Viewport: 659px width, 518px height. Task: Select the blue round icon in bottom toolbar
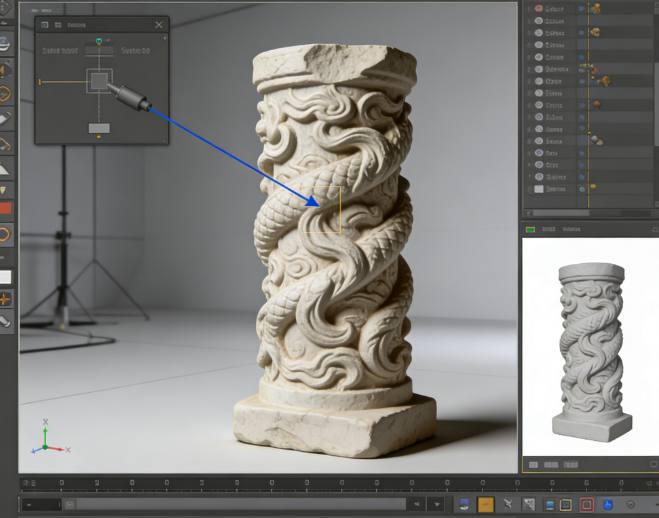point(608,505)
